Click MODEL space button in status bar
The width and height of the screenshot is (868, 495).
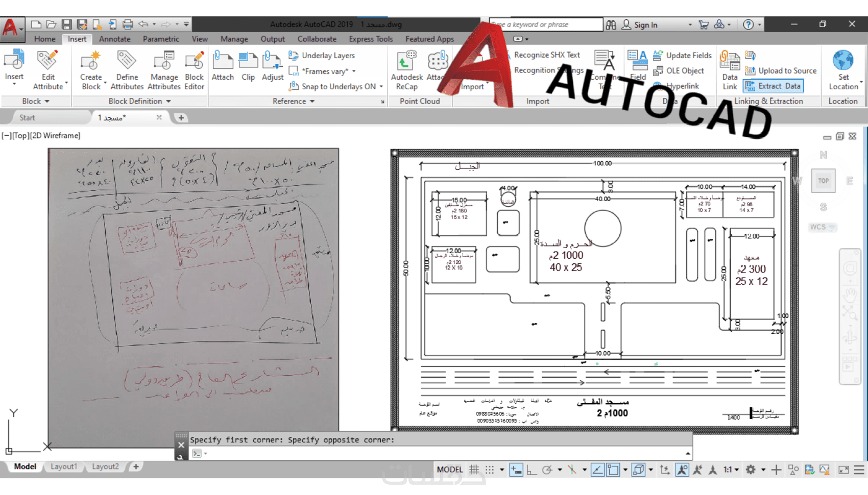coord(450,469)
